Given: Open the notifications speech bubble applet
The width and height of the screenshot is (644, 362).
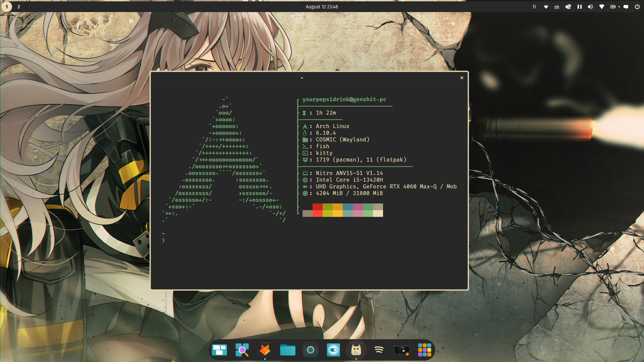Looking at the screenshot, I should (626, 7).
